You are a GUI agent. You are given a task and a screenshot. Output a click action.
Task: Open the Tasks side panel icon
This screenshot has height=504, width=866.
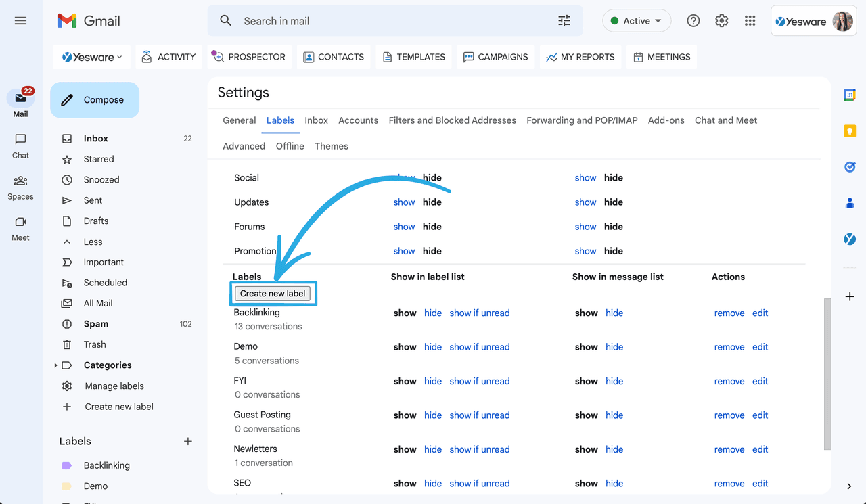849,167
